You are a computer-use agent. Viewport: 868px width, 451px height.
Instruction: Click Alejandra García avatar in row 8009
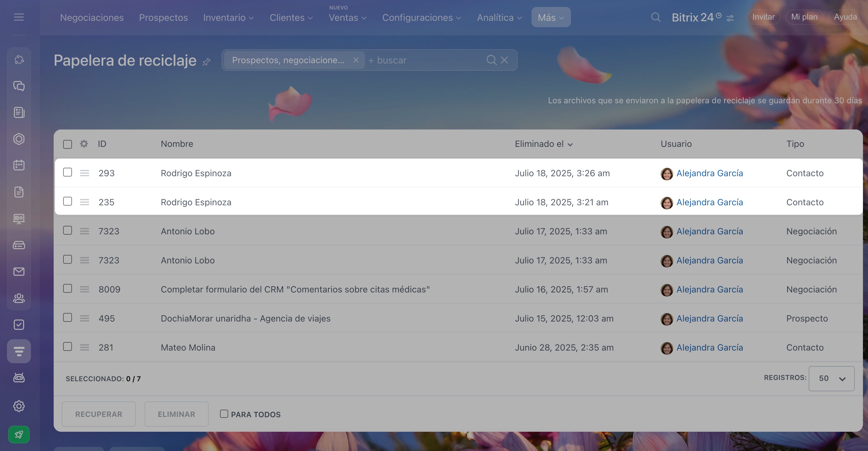(667, 290)
